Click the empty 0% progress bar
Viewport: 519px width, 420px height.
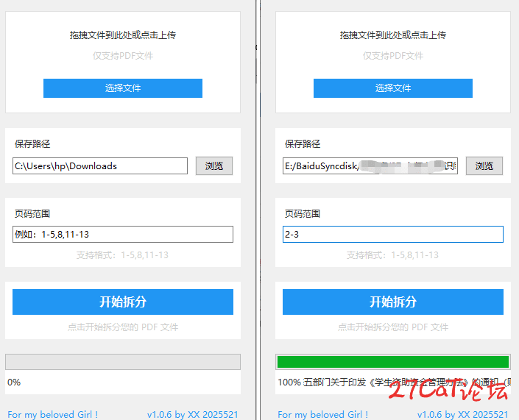(123, 362)
